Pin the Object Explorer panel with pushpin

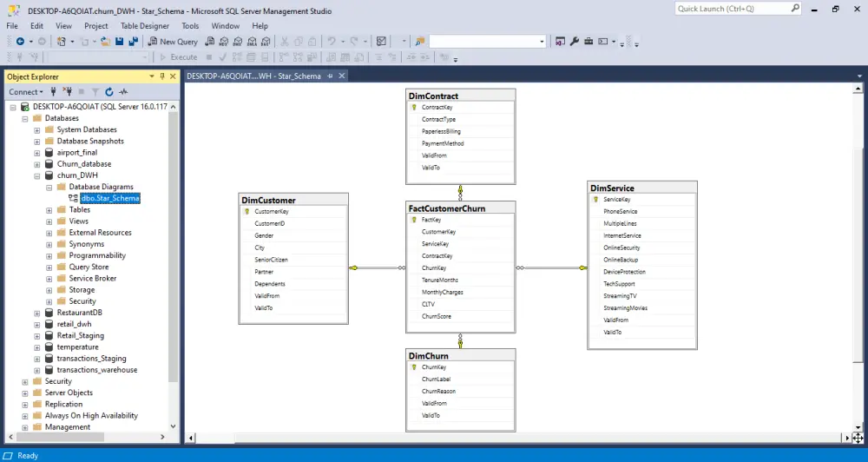pos(162,76)
